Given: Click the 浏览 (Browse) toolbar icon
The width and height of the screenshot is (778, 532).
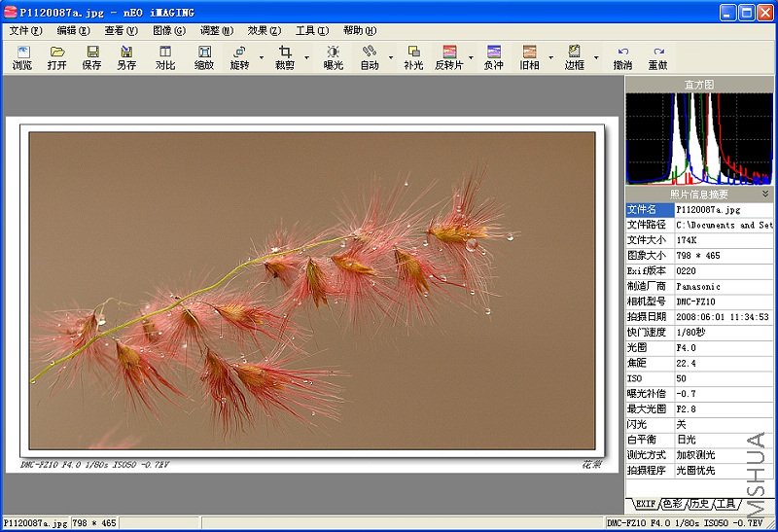Looking at the screenshot, I should pos(21,57).
